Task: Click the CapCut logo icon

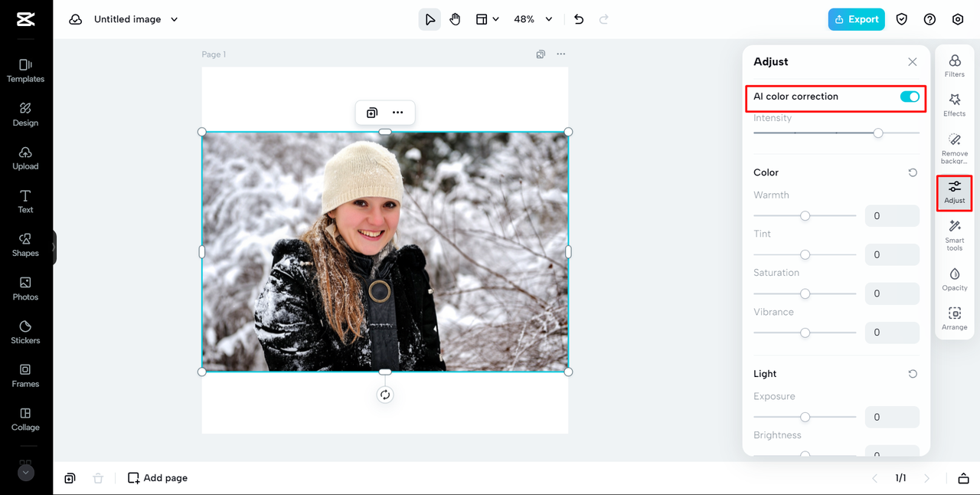Action: [25, 19]
